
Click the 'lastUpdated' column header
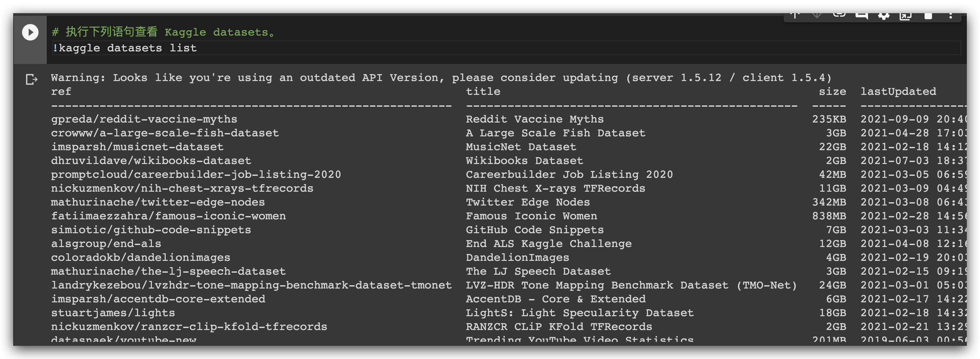pyautogui.click(x=898, y=91)
